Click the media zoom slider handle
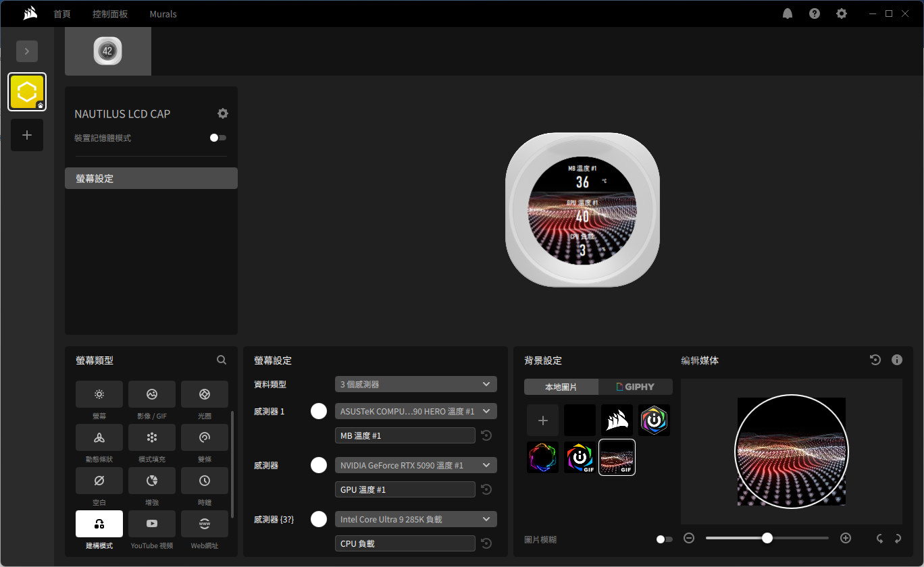This screenshot has width=924, height=567. [767, 538]
